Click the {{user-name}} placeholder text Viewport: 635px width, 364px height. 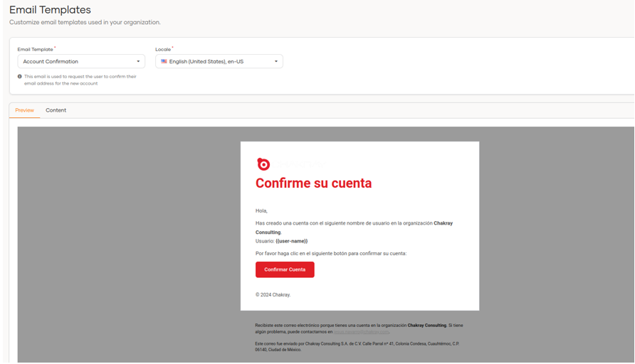tap(292, 241)
